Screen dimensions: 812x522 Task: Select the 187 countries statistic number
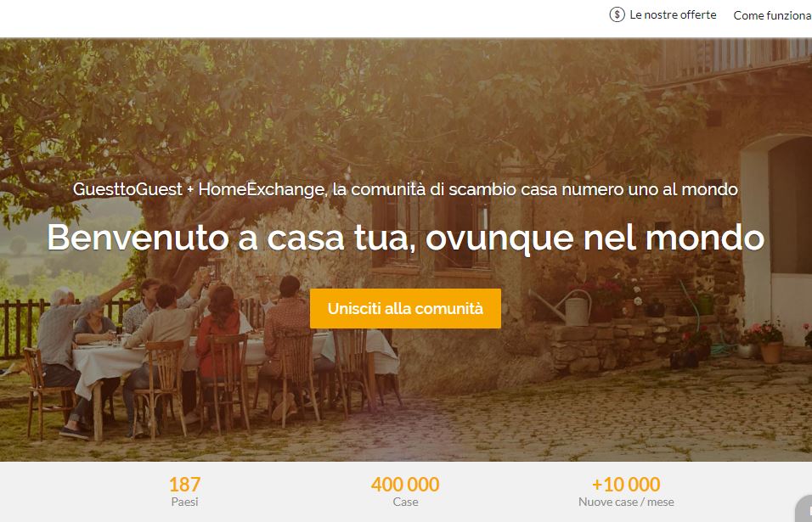pyautogui.click(x=184, y=485)
